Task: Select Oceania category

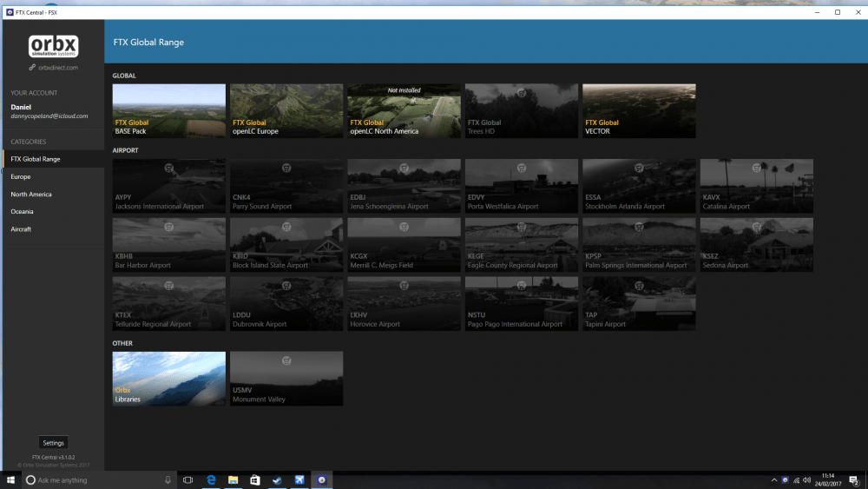Action: [54, 212]
